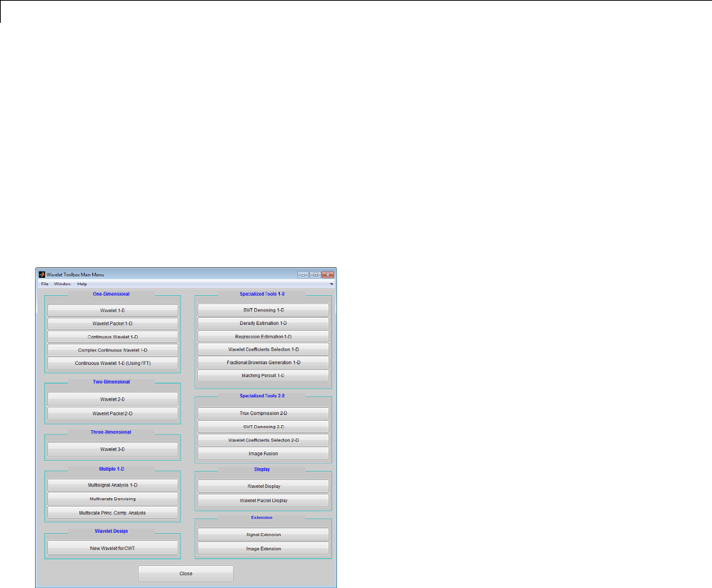Launch Fractional Brownian Generation 1-D
This screenshot has width=712, height=588.
pos(264,363)
